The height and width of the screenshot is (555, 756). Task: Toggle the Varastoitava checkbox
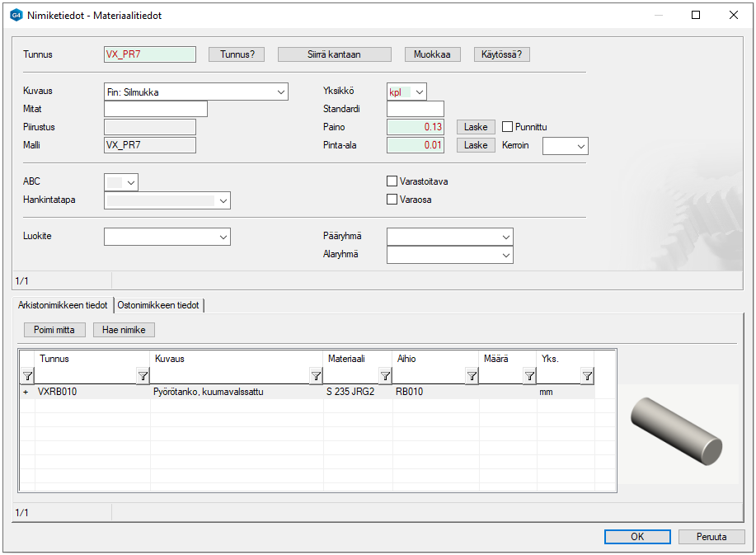[x=392, y=181]
